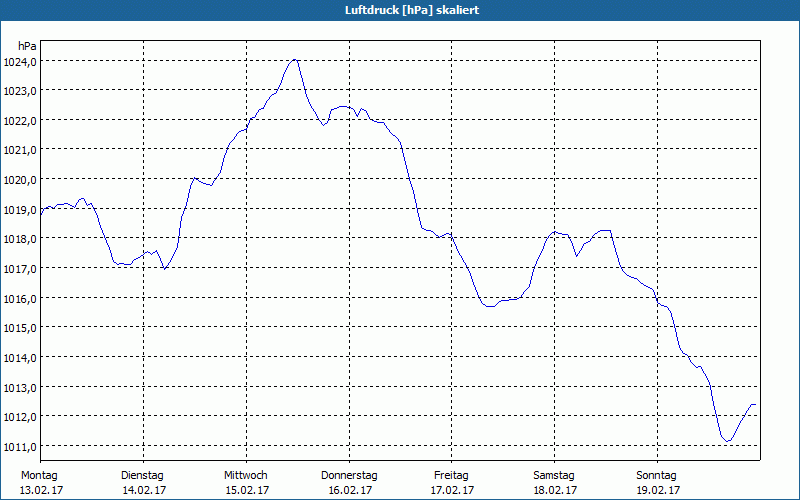The height and width of the screenshot is (500, 800).
Task: Click the Donnerstag day label
Action: (x=349, y=476)
